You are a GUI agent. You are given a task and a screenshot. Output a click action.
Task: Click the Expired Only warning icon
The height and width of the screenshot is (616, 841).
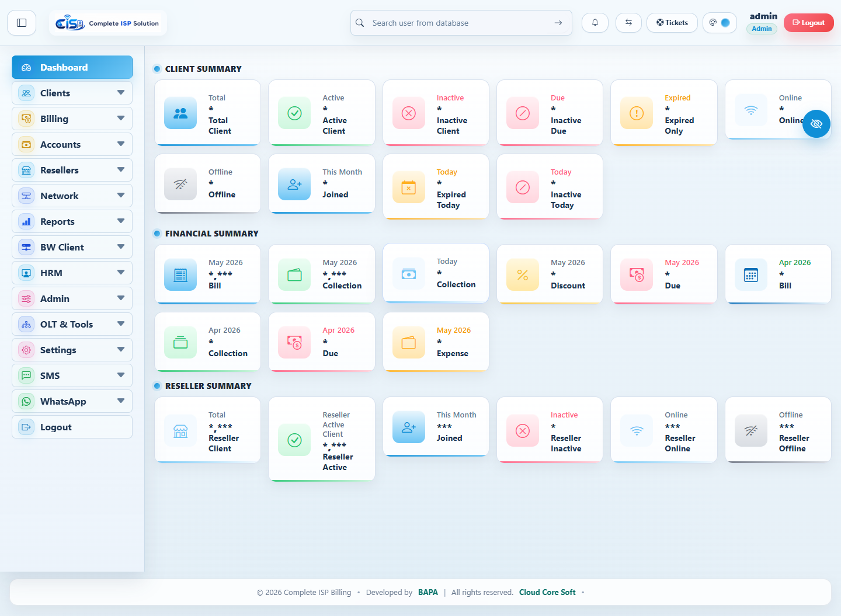tap(637, 113)
